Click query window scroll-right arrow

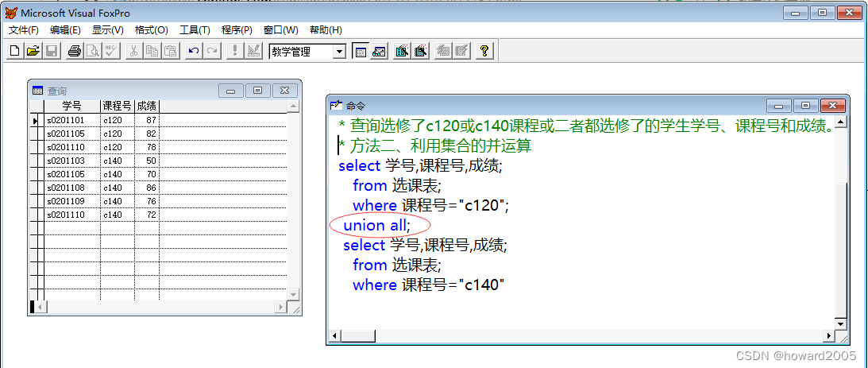(281, 307)
